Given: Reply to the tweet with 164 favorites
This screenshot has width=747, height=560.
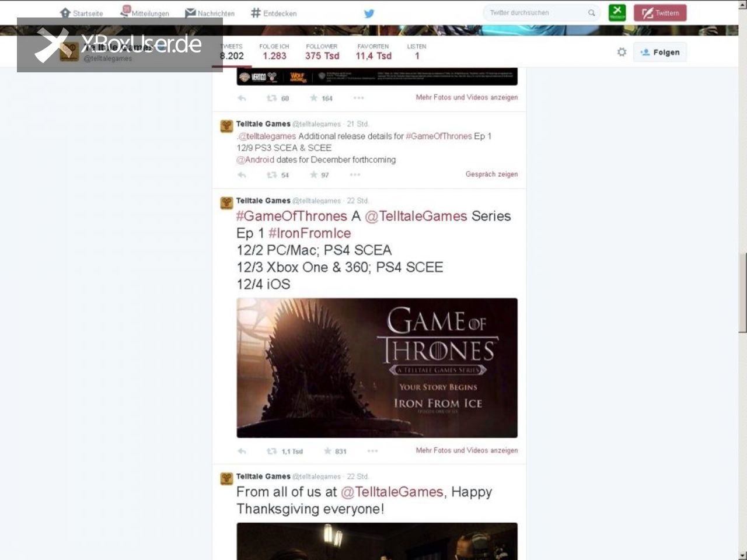Looking at the screenshot, I should (x=242, y=98).
